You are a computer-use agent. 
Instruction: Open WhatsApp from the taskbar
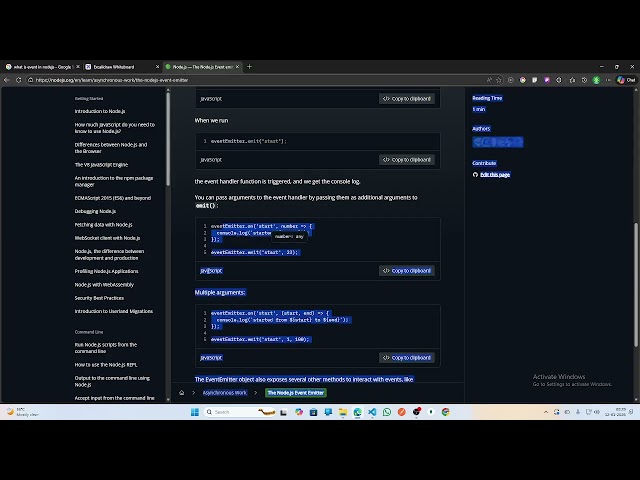387,412
